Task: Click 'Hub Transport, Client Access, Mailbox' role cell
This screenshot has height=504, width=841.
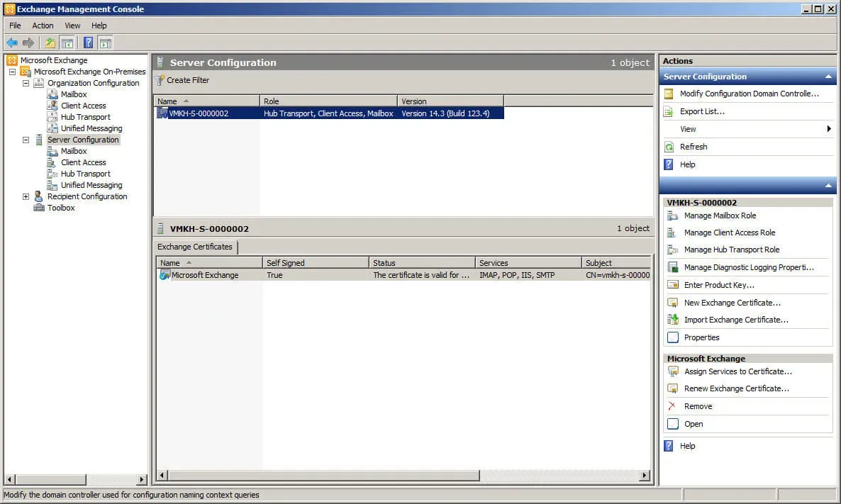Action: (328, 113)
